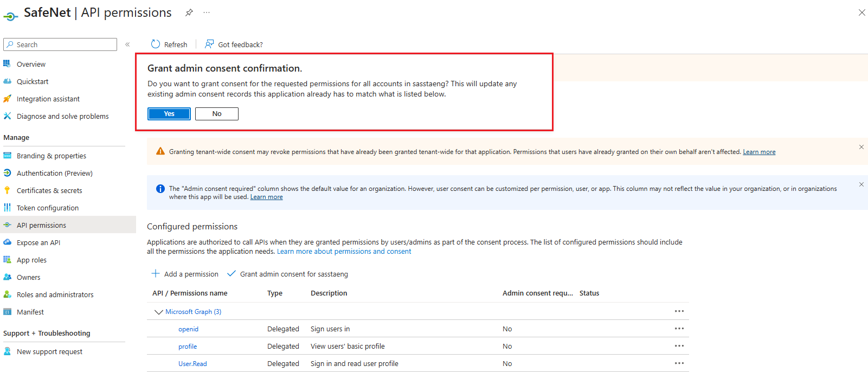The width and height of the screenshot is (868, 372).
Task: Open the profile permission link
Action: (x=188, y=347)
